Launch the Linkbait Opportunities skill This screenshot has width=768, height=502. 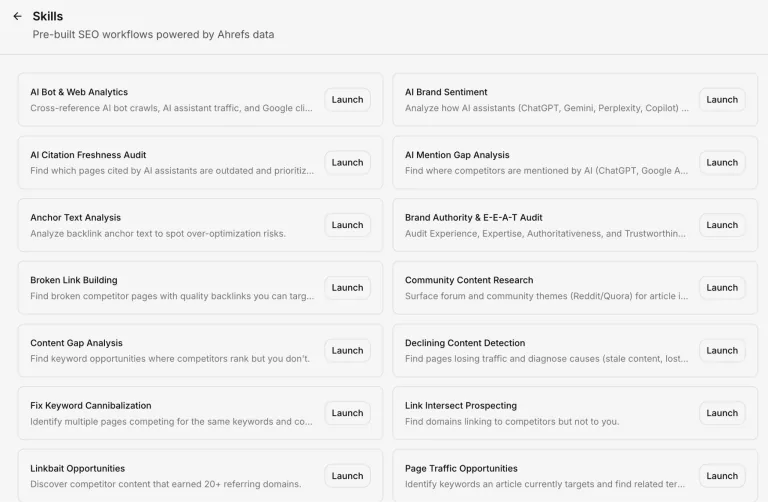pos(347,476)
